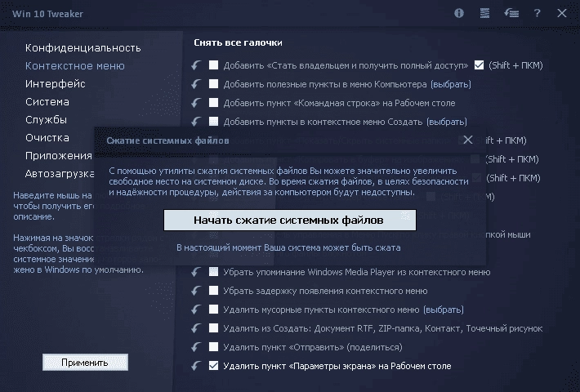This screenshot has width=580, height=392.
Task: Check «Добавить полезные пункты в меню Компьютера»
Action: [213, 84]
